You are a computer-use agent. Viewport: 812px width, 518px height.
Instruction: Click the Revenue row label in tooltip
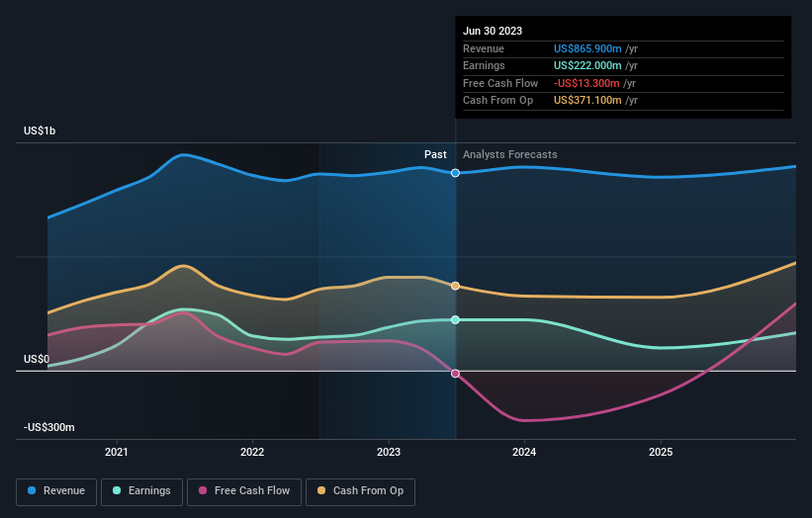tap(484, 48)
